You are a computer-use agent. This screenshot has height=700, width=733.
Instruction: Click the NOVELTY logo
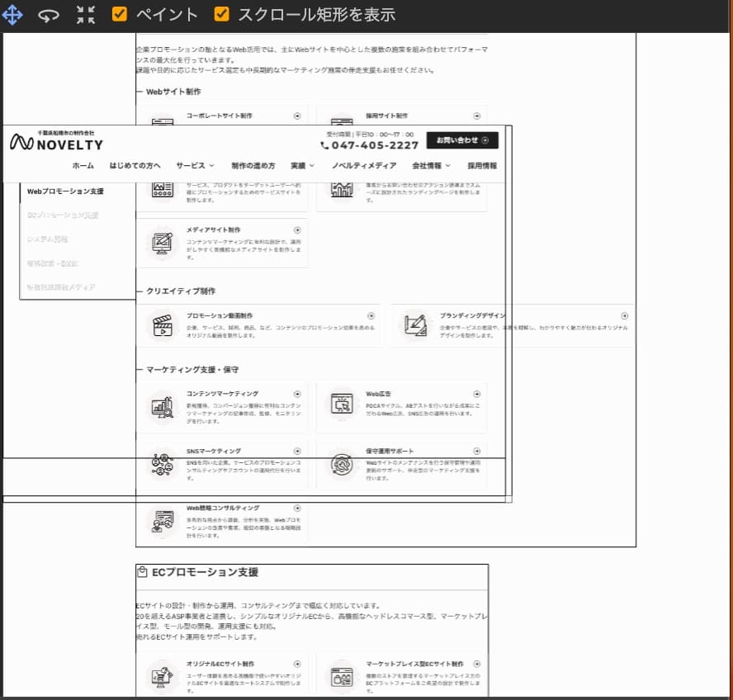pos(57,142)
